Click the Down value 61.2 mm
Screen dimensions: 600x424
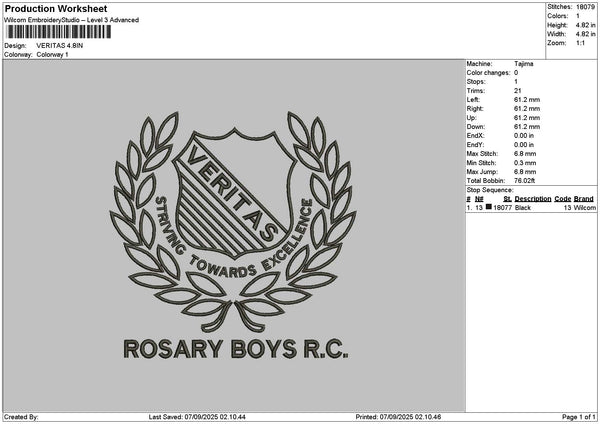pos(527,127)
